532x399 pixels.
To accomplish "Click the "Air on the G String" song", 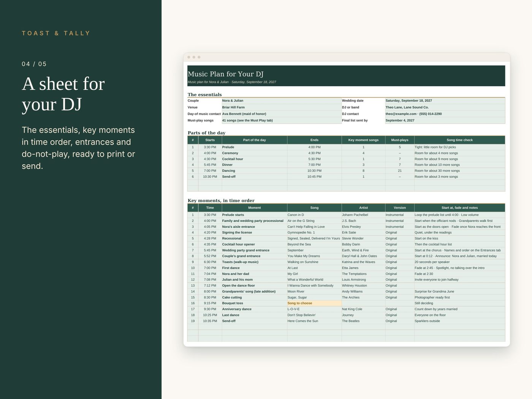I will tap(314, 221).
